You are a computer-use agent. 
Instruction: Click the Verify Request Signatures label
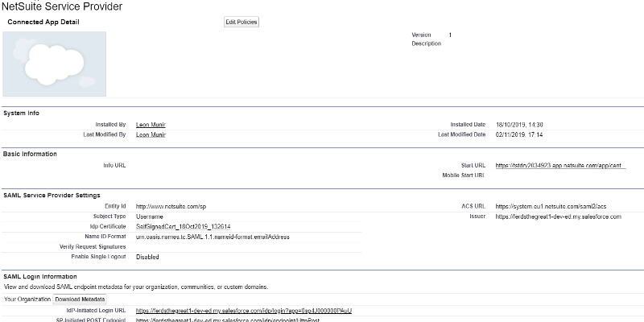[93, 247]
